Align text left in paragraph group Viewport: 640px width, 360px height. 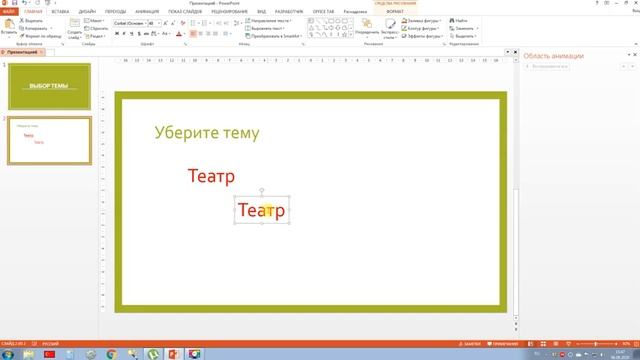[193, 33]
